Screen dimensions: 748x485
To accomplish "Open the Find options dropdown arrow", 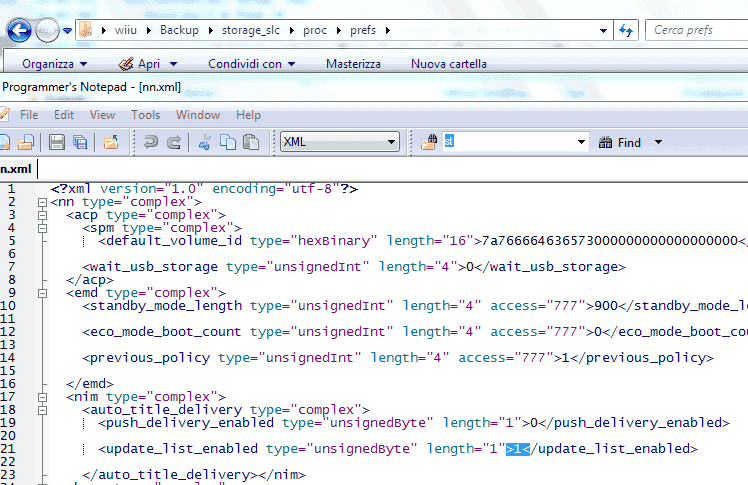I will (658, 142).
